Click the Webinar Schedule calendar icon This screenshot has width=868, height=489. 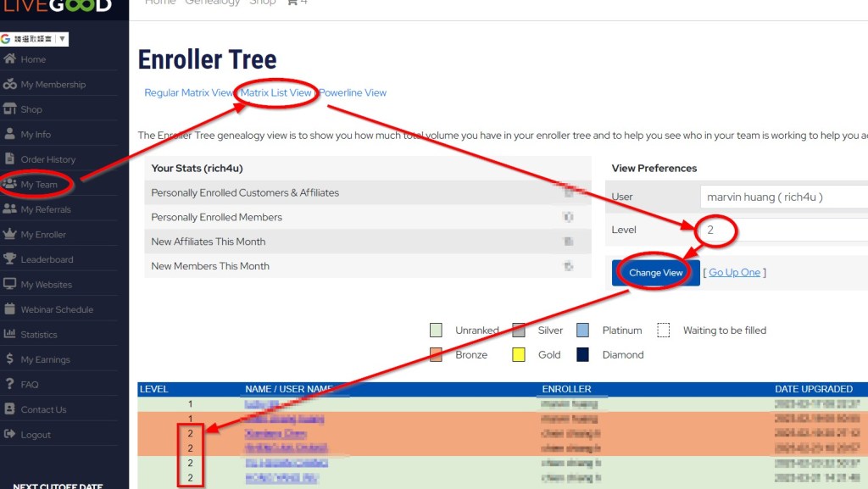pyautogui.click(x=10, y=309)
